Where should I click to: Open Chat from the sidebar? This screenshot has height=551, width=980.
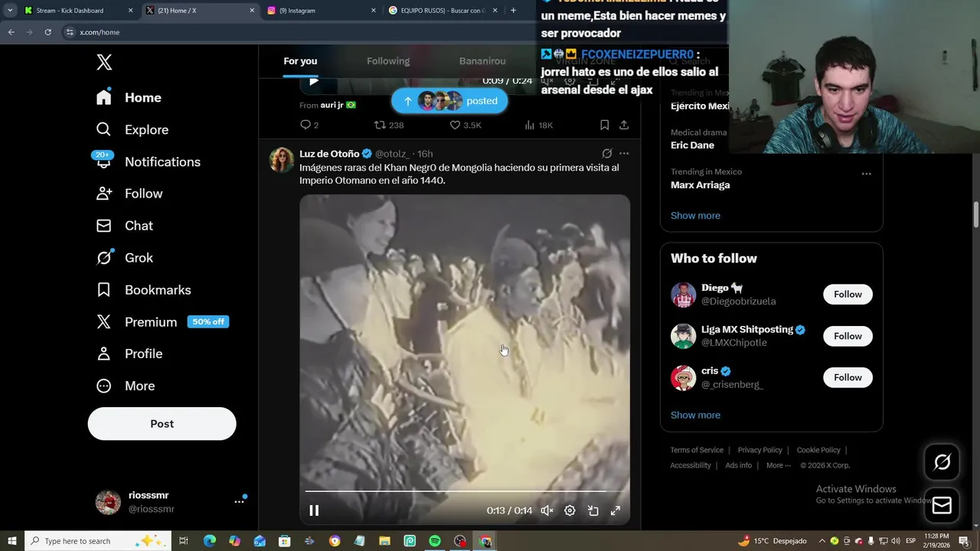coord(125,226)
